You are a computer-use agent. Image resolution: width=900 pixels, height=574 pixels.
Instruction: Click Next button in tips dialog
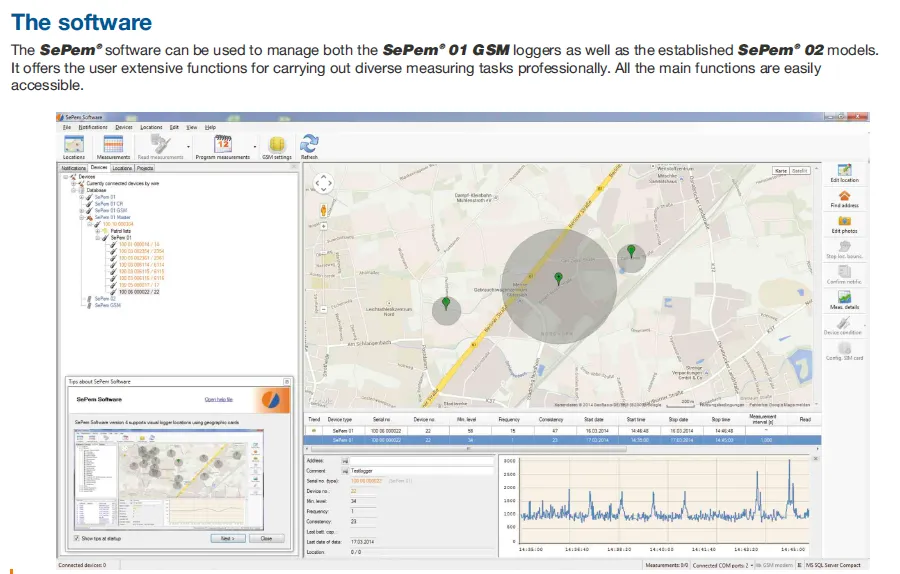pyautogui.click(x=227, y=538)
